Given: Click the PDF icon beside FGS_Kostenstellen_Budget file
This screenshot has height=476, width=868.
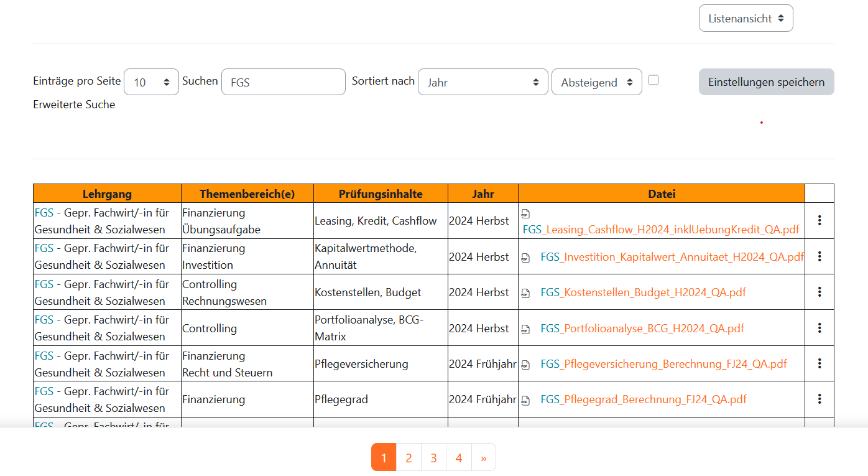Looking at the screenshot, I should (526, 293).
